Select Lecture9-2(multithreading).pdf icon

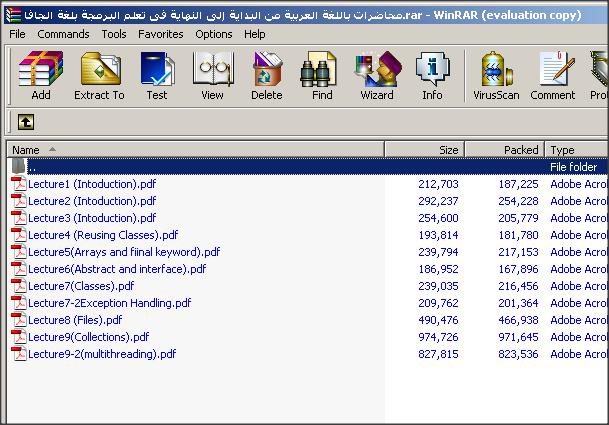click(19, 354)
